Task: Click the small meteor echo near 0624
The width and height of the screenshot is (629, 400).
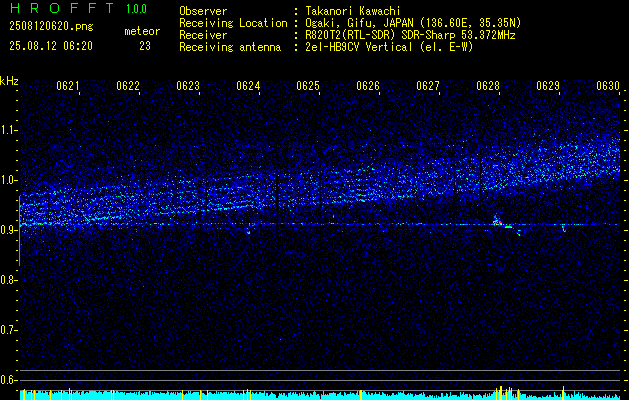Action: click(x=248, y=231)
